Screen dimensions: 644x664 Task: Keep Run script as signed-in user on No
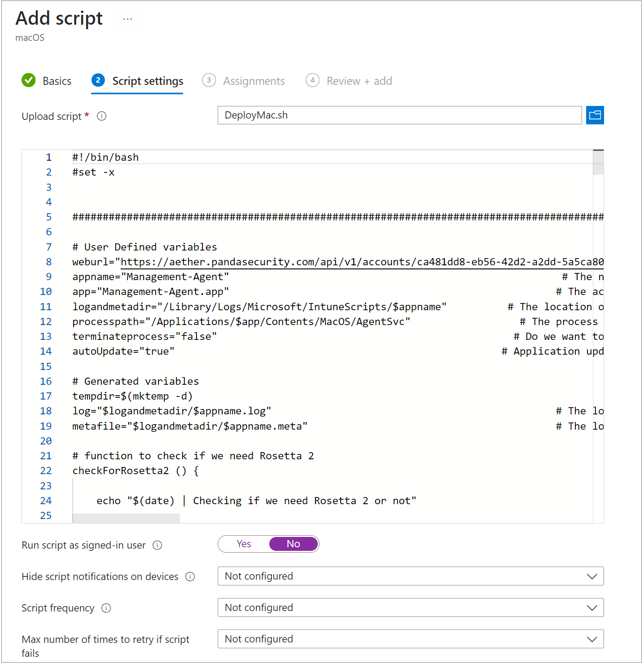coord(294,544)
